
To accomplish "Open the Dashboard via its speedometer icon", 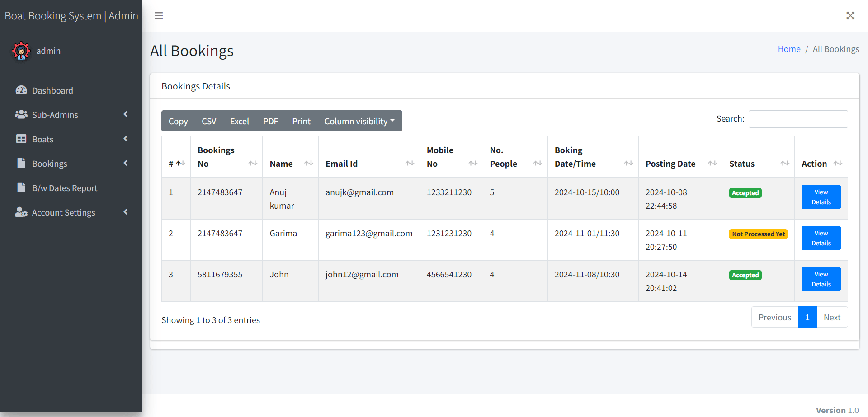I will pyautogui.click(x=21, y=90).
